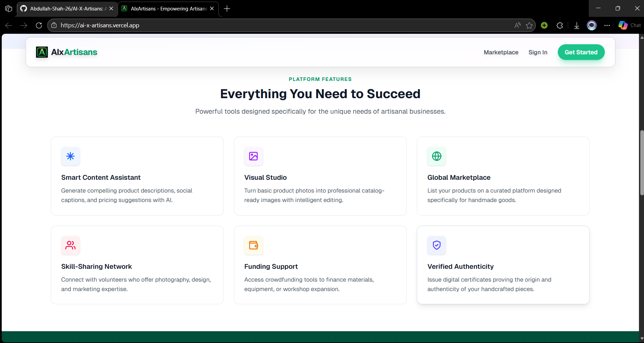Click the Funding Support card title
Viewport: 644px width, 343px height.
point(271,266)
